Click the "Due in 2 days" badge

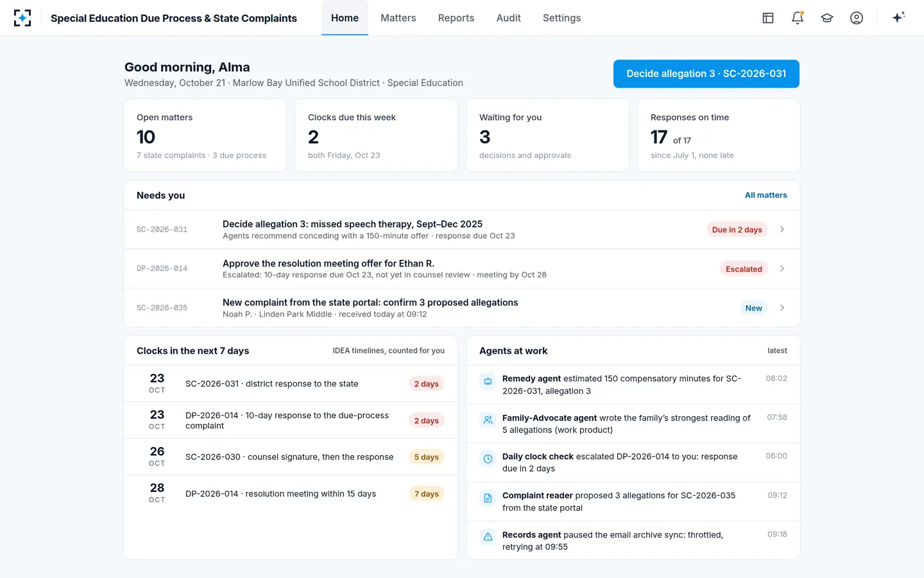coord(737,230)
